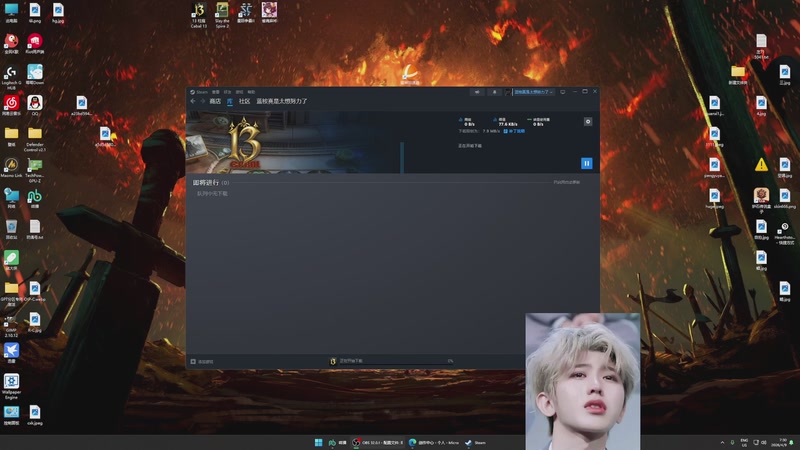
Task: Open the StarCraft II desktop shortcut
Action: pos(246,13)
